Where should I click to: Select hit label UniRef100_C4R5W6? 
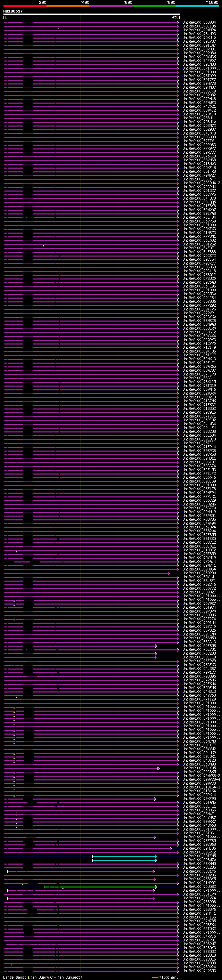pyautogui.click(x=199, y=680)
